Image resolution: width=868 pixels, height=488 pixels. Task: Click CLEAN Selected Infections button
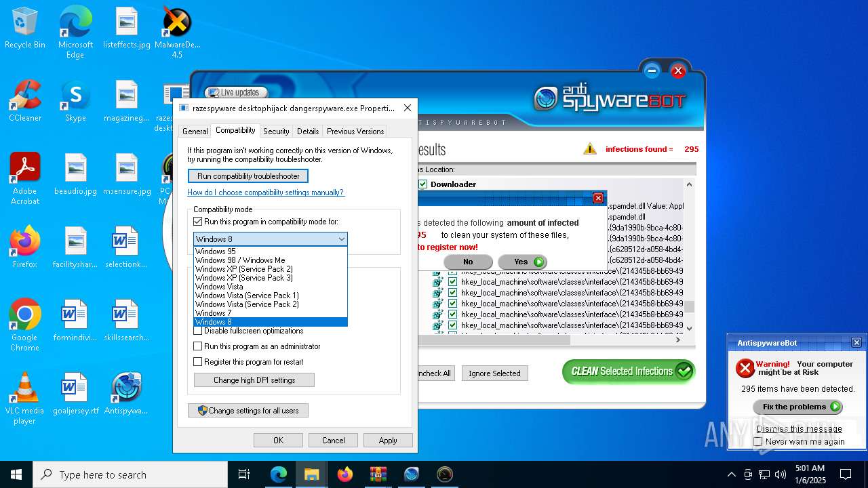coord(629,371)
